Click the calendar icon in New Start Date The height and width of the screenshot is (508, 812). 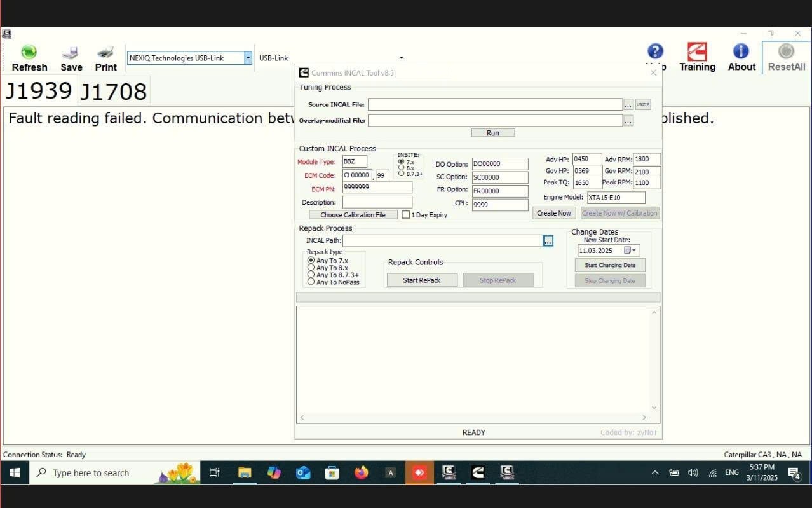pos(627,251)
